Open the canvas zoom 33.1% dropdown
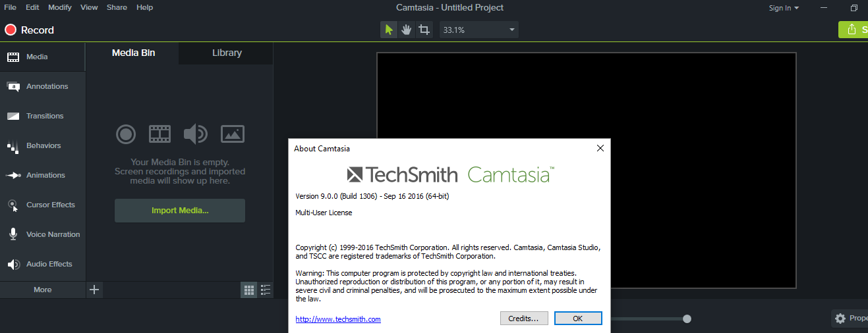Viewport: 868px width, 333px height. pos(479,30)
